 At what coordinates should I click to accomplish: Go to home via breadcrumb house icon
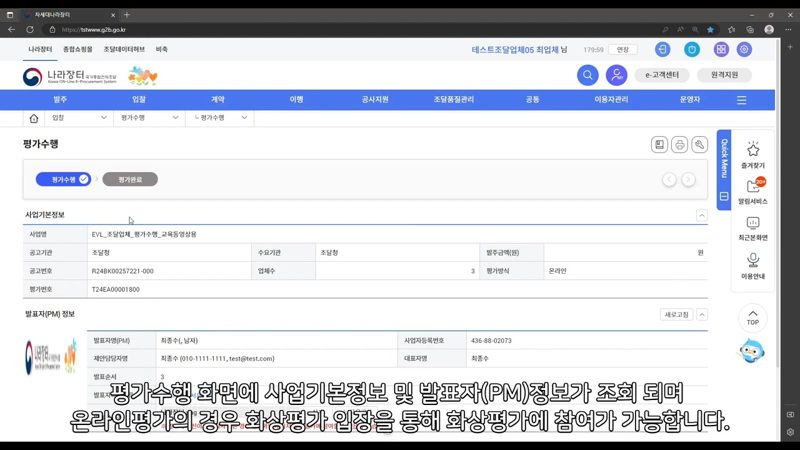pyautogui.click(x=34, y=118)
